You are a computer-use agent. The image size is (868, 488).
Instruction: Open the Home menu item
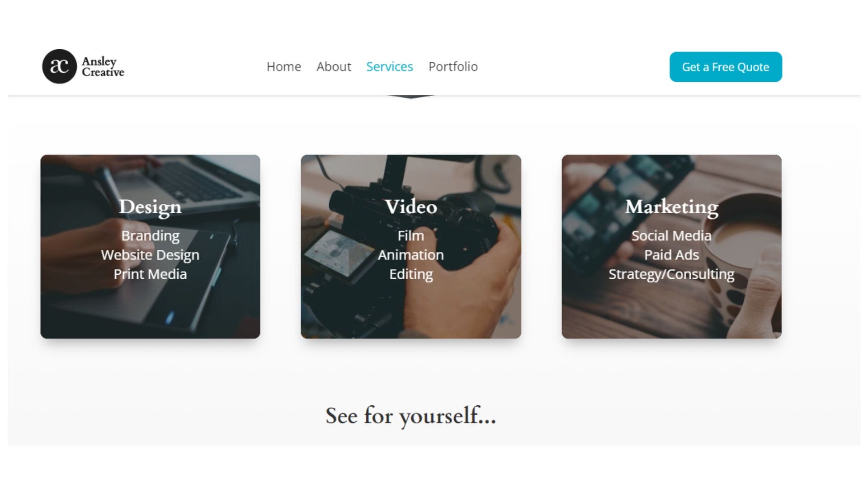point(284,66)
